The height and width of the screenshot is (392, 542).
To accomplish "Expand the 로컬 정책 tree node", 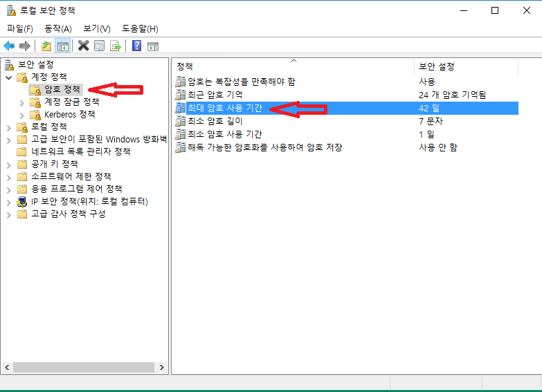I will click(9, 127).
